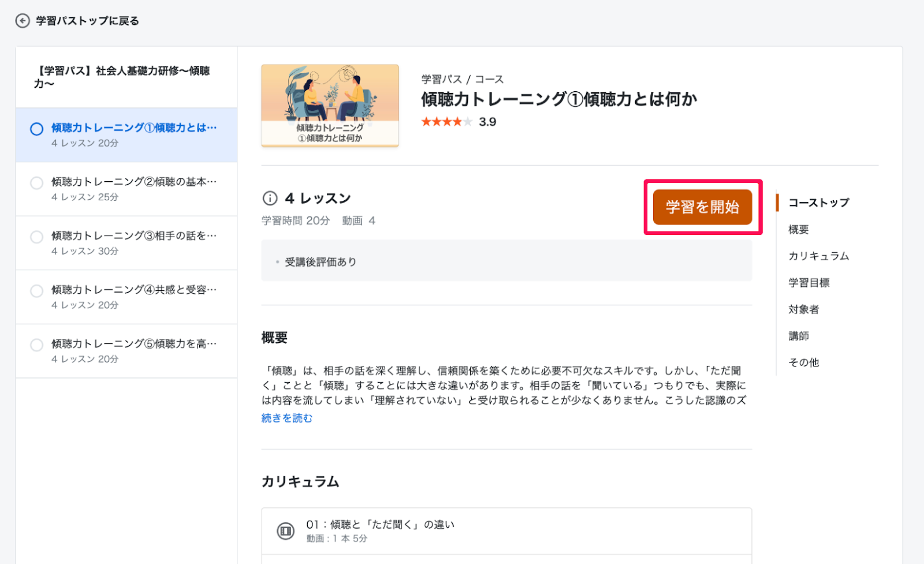Jump to 対象者 section
This screenshot has height=564, width=924.
pyautogui.click(x=803, y=309)
